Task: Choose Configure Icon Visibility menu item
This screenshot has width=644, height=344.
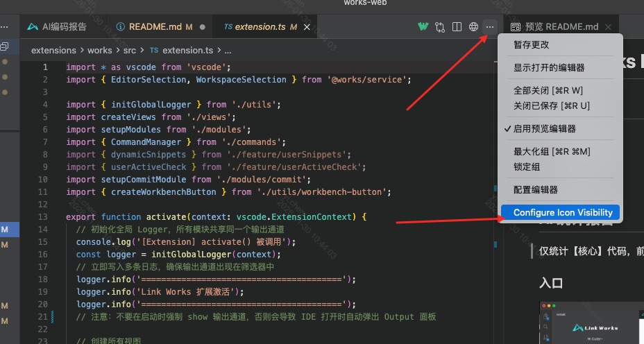Action: pos(562,212)
